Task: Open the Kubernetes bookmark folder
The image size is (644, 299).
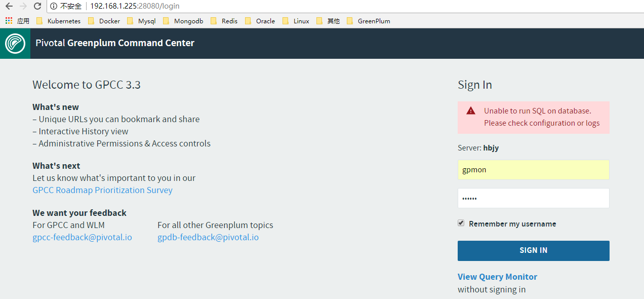Action: coord(58,21)
